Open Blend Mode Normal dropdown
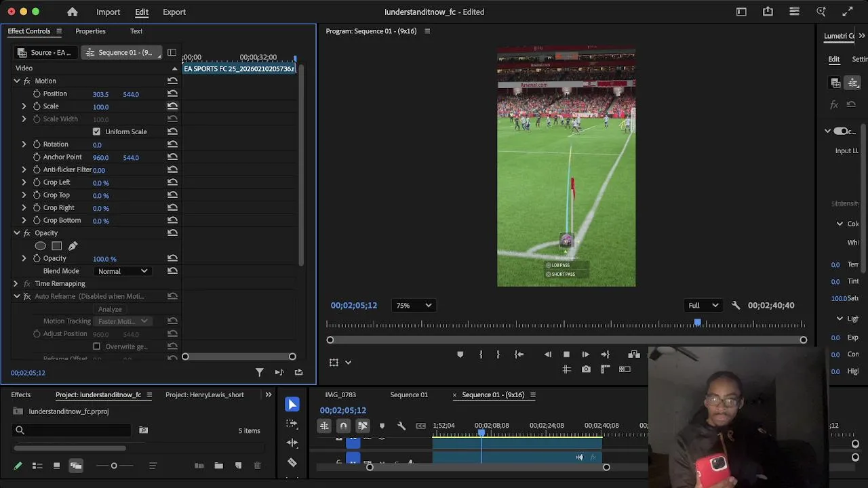Image resolution: width=868 pixels, height=488 pixels. coord(123,271)
